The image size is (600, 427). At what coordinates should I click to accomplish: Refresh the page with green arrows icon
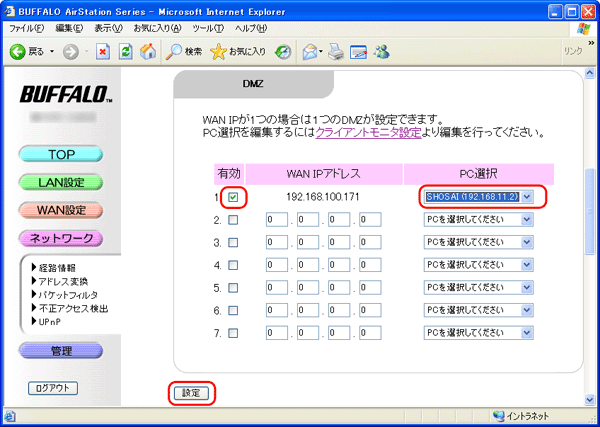pyautogui.click(x=125, y=52)
